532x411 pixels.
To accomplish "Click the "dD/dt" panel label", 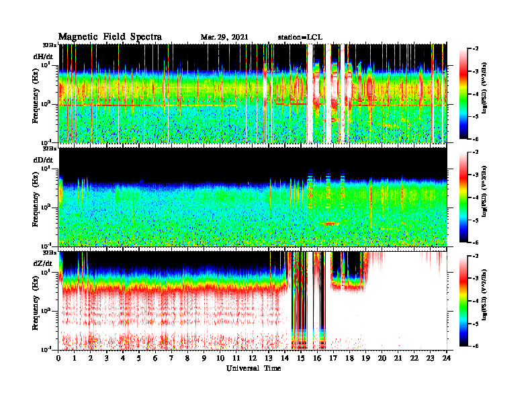I will pyautogui.click(x=43, y=160).
